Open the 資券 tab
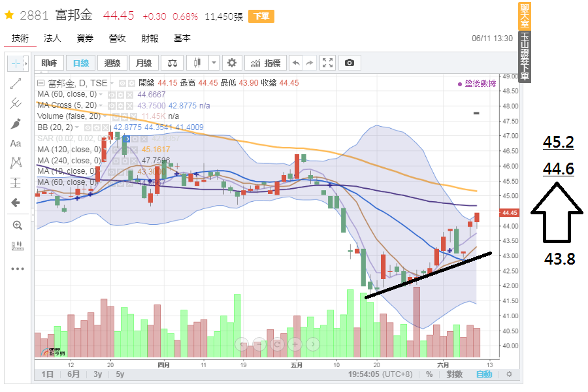The height and width of the screenshot is (392, 588). pos(85,39)
